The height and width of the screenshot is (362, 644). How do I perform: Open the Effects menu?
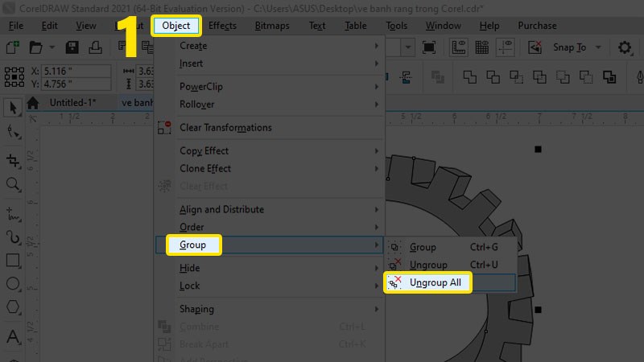tap(222, 26)
